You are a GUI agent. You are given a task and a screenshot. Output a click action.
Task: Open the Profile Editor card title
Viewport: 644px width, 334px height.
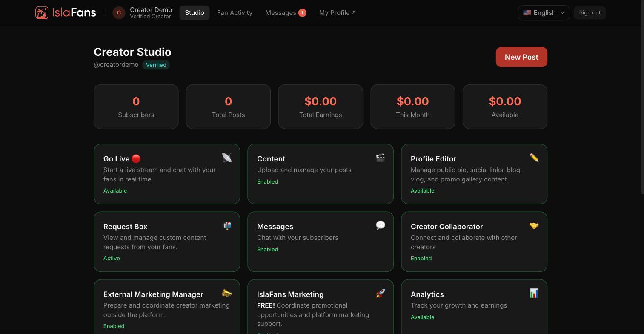point(433,159)
